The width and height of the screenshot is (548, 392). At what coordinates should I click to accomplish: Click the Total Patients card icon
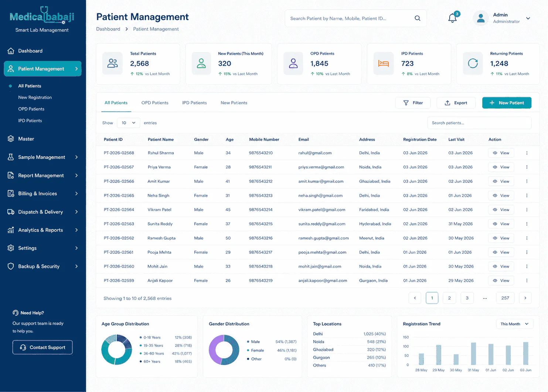112,64
